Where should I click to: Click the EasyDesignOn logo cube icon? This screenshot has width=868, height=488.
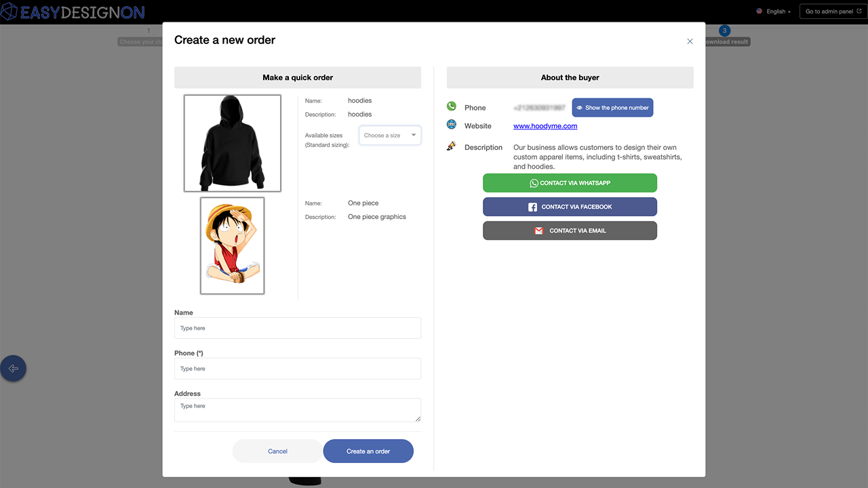pyautogui.click(x=9, y=12)
